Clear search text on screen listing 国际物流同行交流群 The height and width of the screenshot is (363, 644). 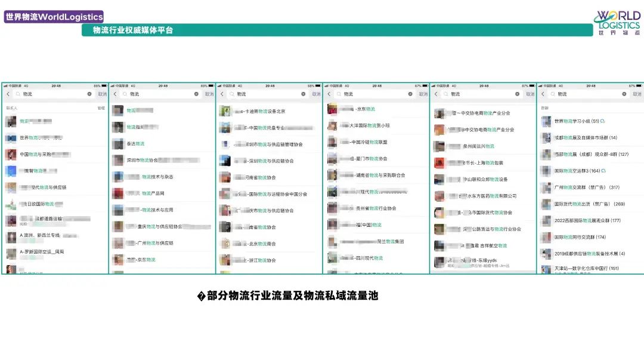click(624, 94)
